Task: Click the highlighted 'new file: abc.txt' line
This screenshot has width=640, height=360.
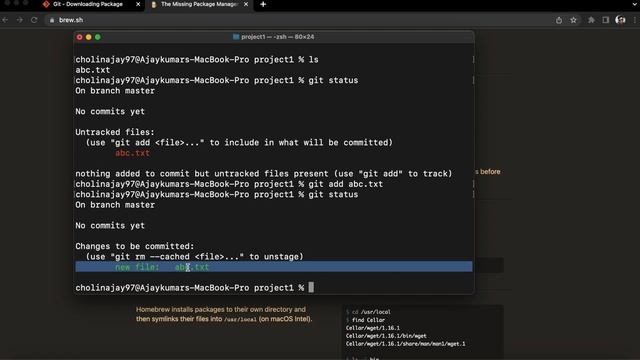Action: click(274, 267)
